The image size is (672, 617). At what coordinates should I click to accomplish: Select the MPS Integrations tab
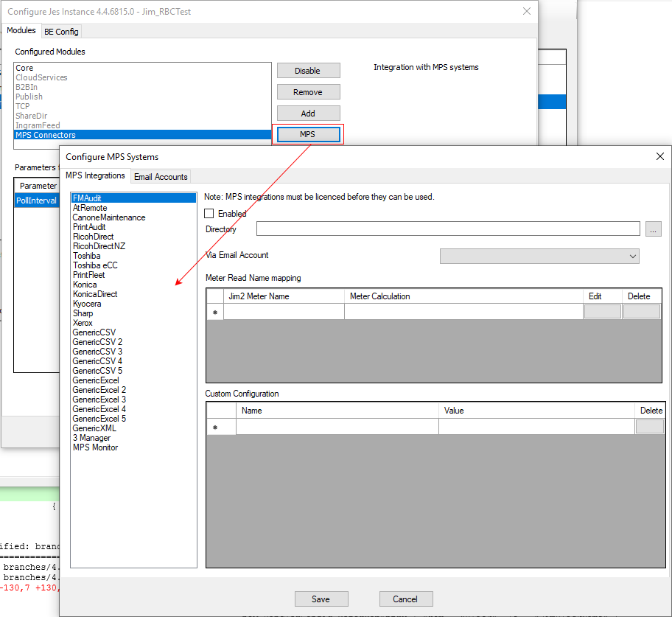coord(95,176)
